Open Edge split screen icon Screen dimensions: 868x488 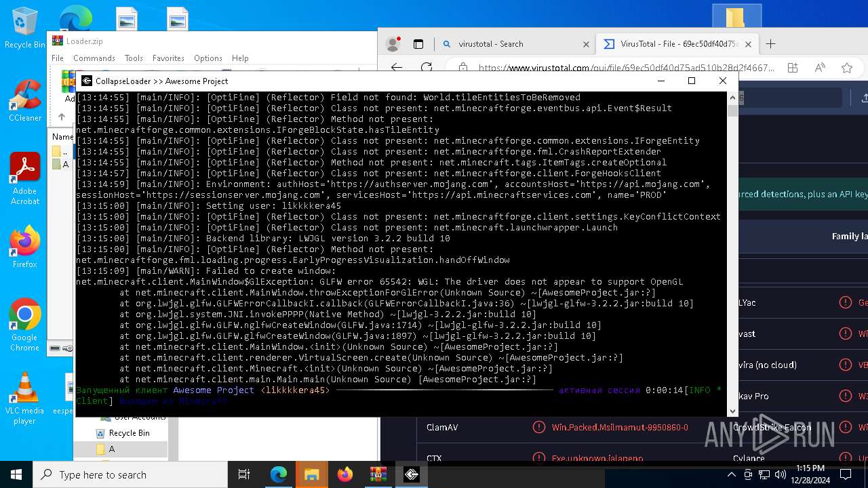point(793,68)
